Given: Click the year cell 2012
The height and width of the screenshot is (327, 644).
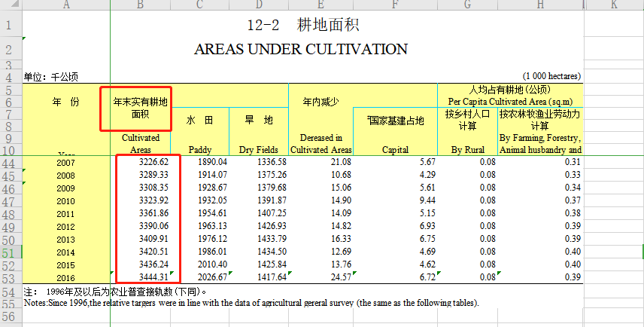Looking at the screenshot, I should (x=65, y=226).
